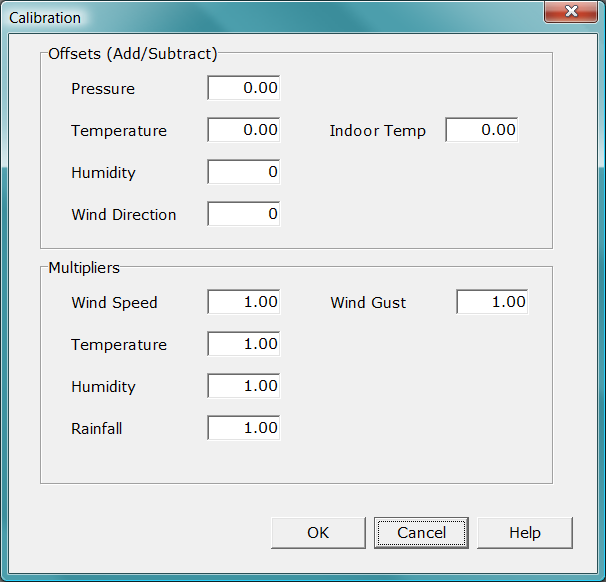
Task: Select the Wind Gust multiplier box
Action: (492, 302)
